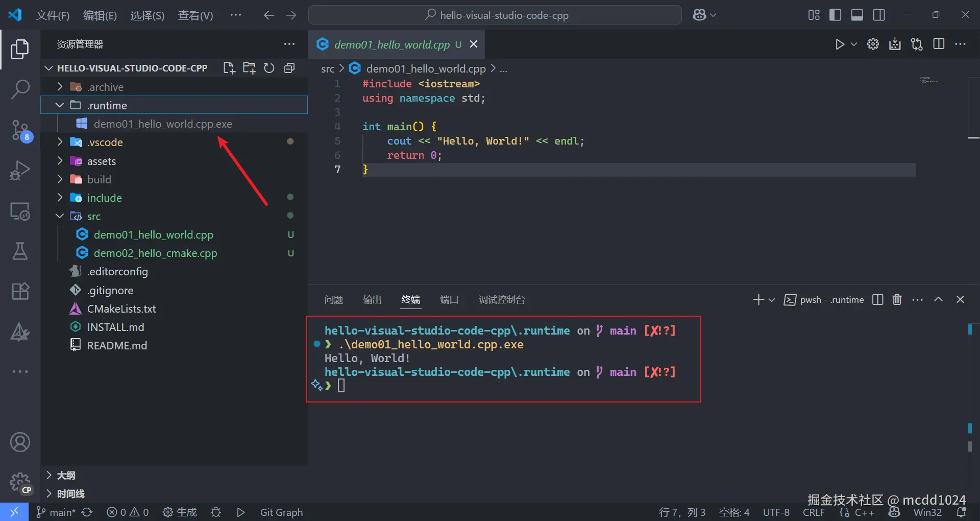Refresh the explorer file tree
This screenshot has height=521, width=980.
269,68
